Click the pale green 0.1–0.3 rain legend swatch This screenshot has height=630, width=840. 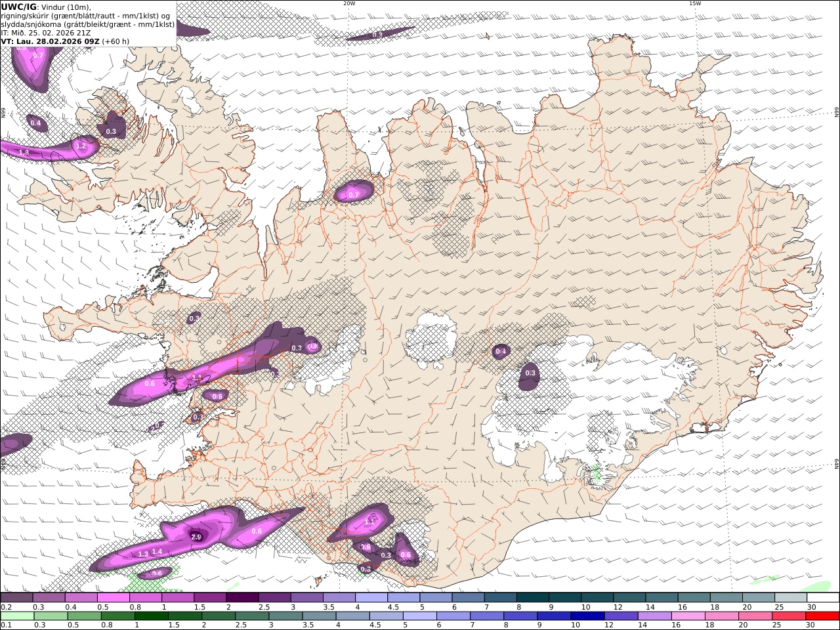(17, 616)
